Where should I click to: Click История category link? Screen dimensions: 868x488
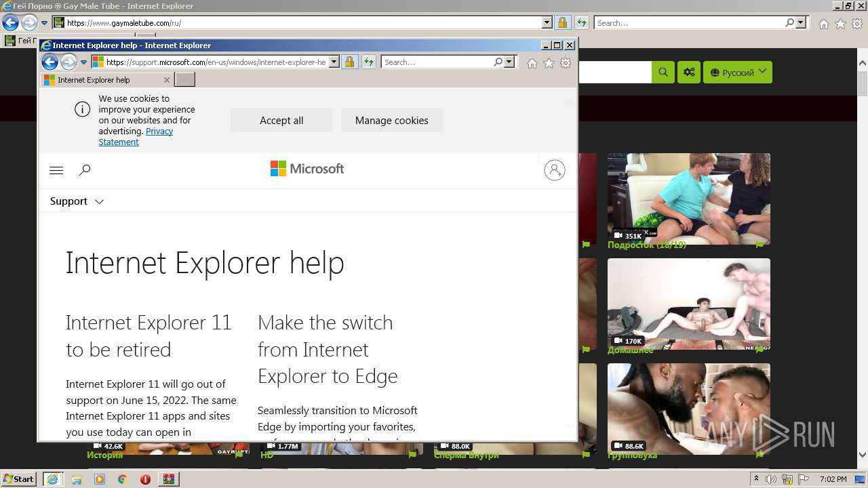[x=104, y=455]
